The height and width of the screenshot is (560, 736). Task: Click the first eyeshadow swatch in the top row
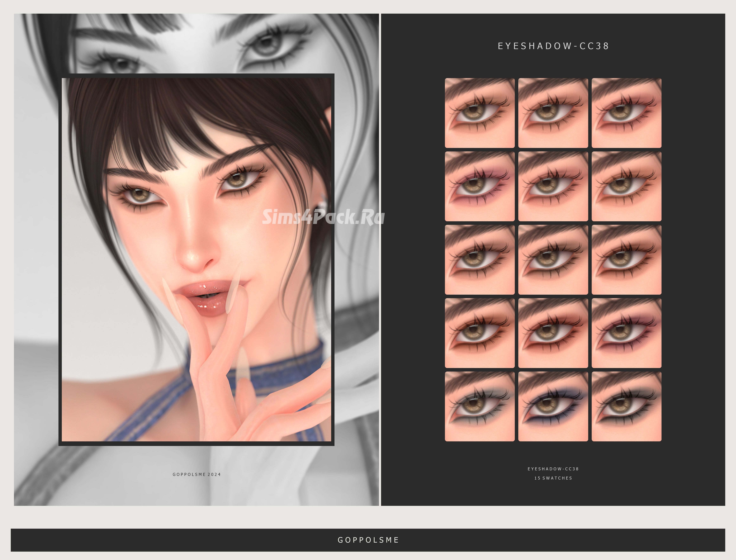coord(480,113)
